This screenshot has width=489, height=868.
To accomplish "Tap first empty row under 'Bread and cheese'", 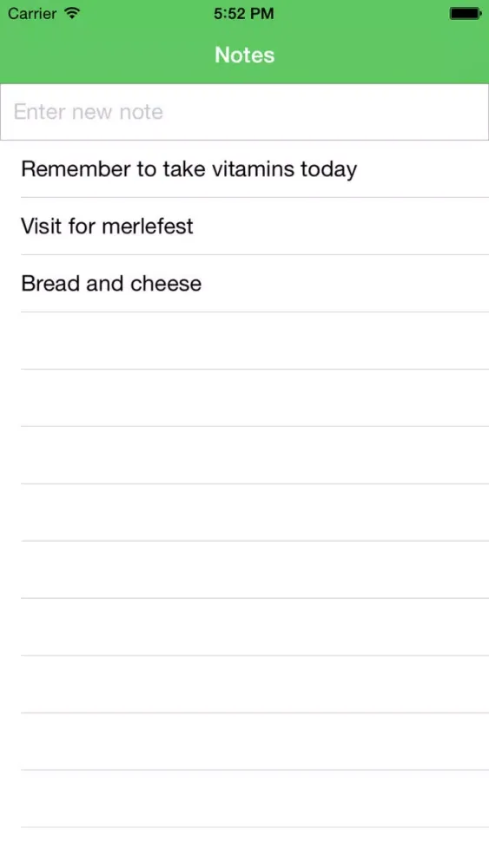I will click(x=244, y=340).
